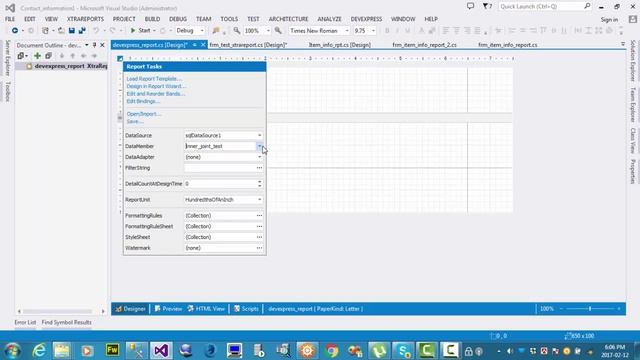Open Solution Explorer side tab
The image size is (640, 360).
[633, 60]
